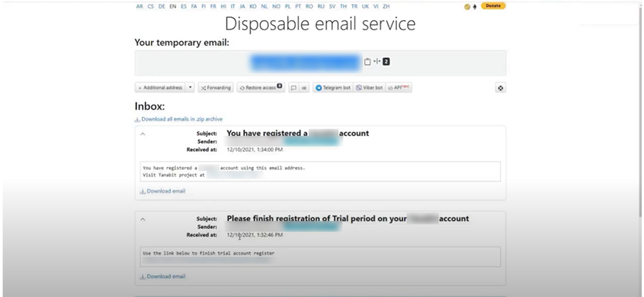Image resolution: width=644 pixels, height=297 pixels.
Task: Click the Restore access button
Action: (x=261, y=87)
